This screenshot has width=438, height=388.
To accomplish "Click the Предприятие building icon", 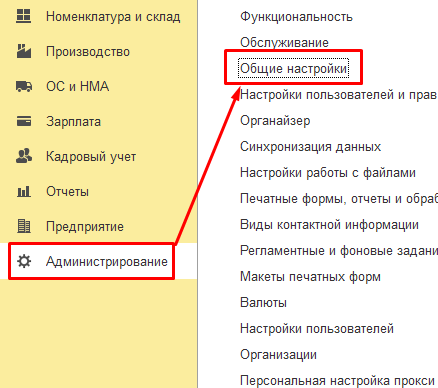I will point(24,226).
